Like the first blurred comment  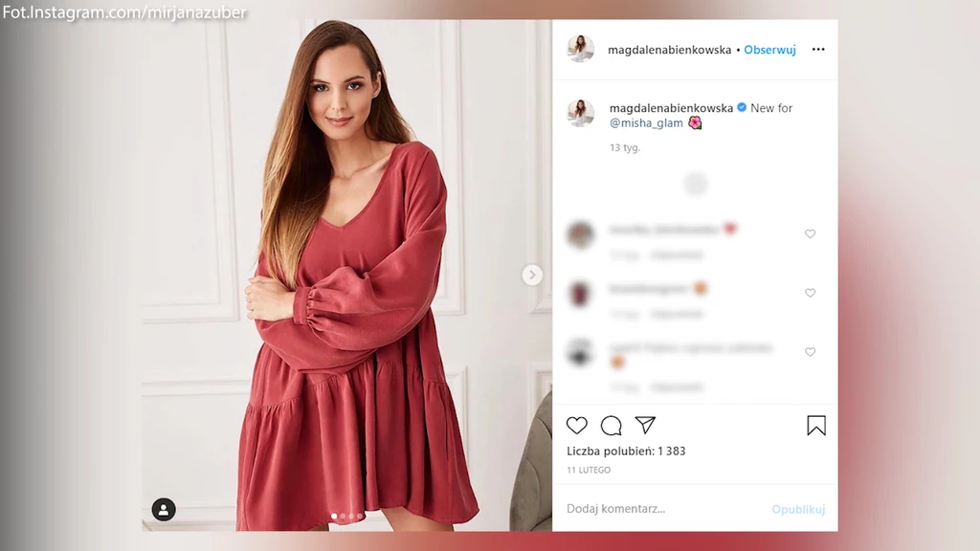click(810, 233)
